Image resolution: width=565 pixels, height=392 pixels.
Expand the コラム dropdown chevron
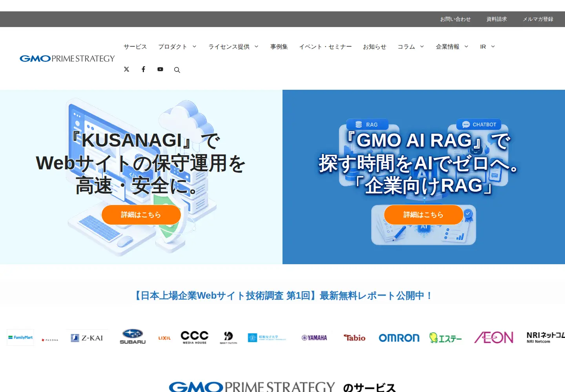point(422,47)
